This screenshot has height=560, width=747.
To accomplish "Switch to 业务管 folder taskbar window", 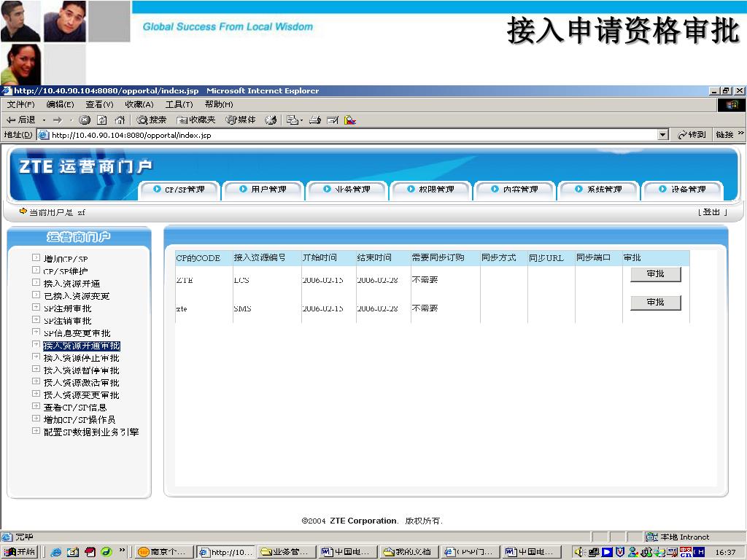I will 286,552.
